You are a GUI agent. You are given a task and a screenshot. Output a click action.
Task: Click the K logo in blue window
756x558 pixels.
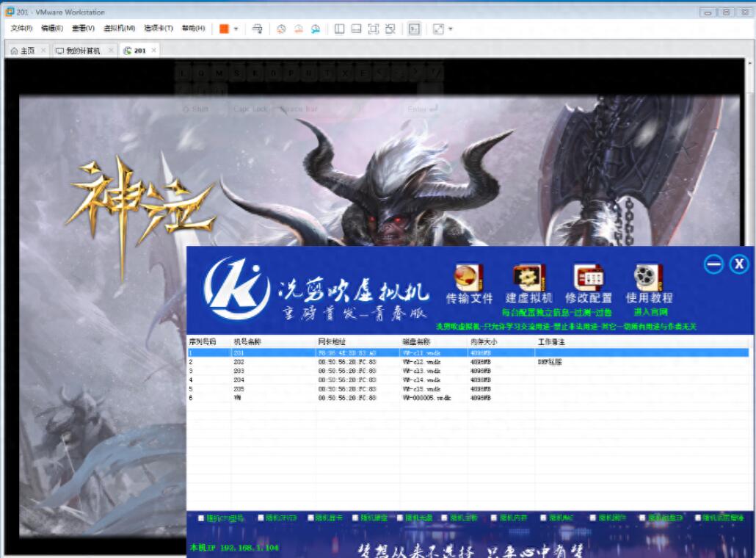pos(236,288)
